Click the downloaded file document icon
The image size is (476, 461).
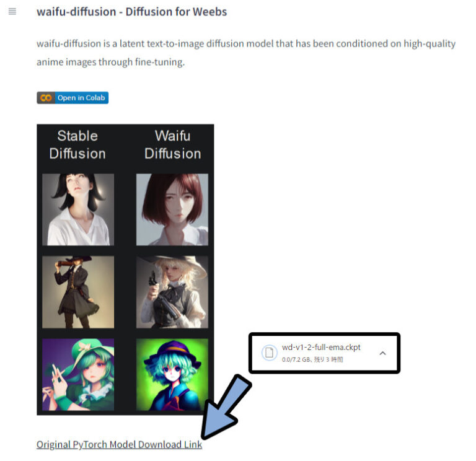tap(269, 353)
